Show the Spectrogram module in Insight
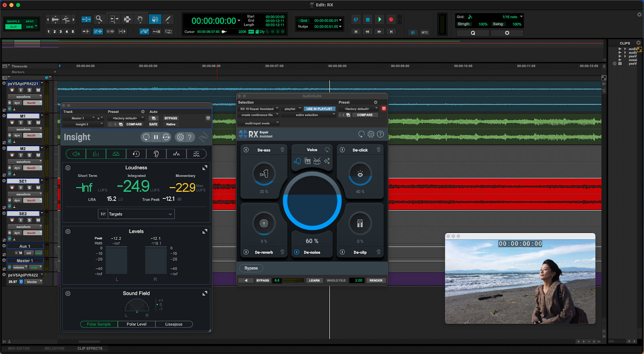 (x=196, y=154)
